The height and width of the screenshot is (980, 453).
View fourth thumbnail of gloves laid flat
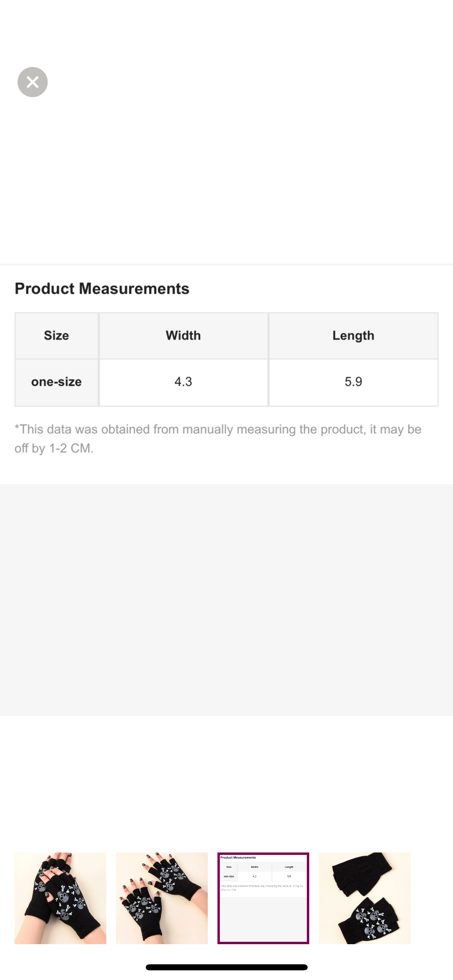365,898
